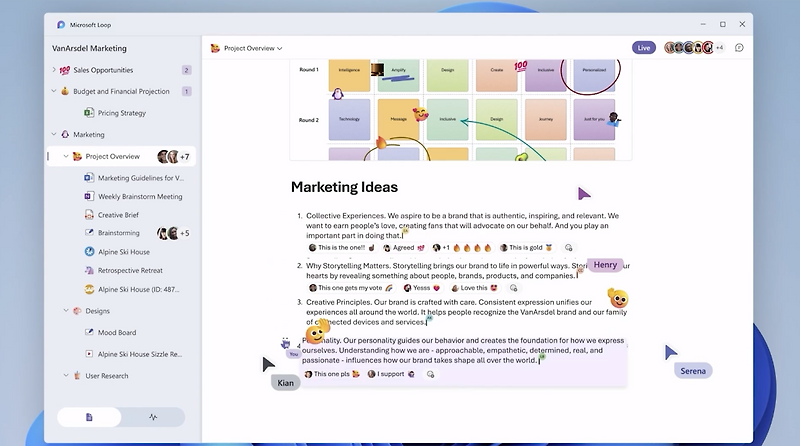This screenshot has width=800, height=446.
Task: Click the Personalized sticky note on the board
Action: [594, 75]
